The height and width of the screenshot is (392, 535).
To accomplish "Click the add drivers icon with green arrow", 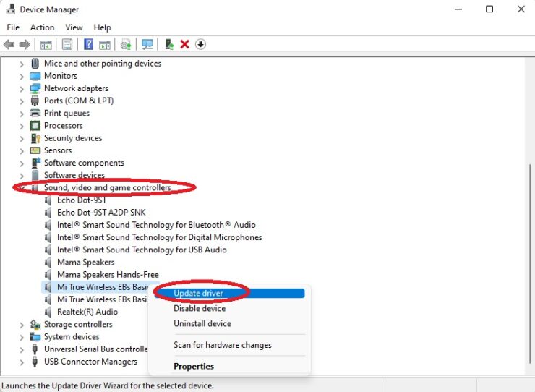I will pos(170,44).
